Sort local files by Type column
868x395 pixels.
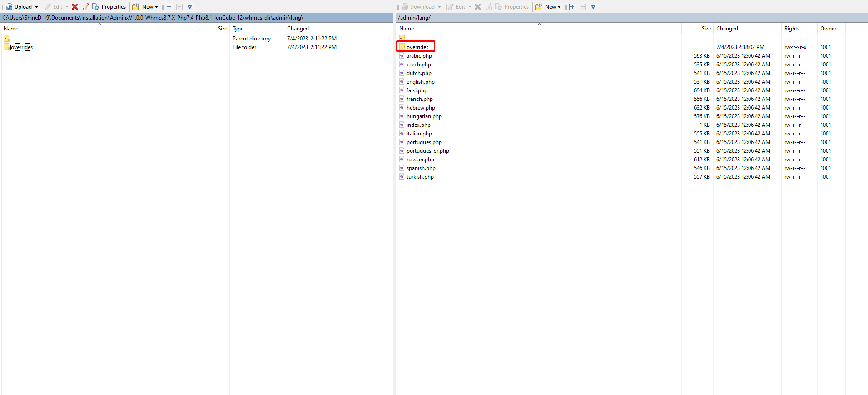click(x=238, y=29)
